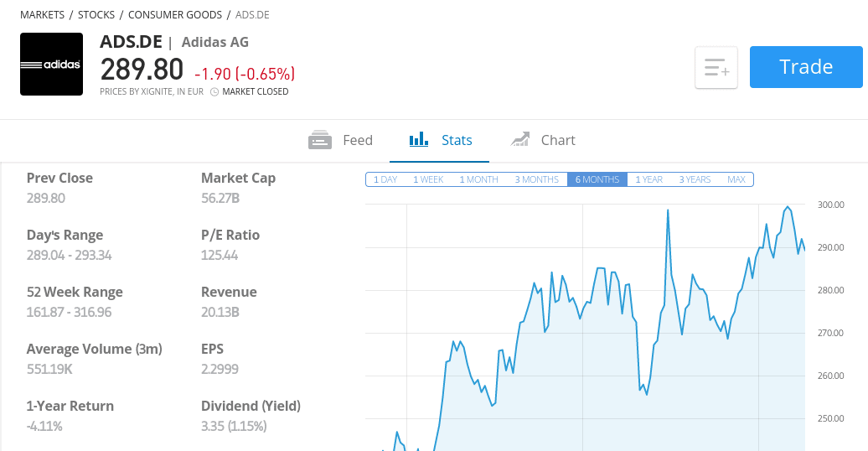The image size is (868, 451).
Task: Select the Stats tab label
Action: click(457, 140)
